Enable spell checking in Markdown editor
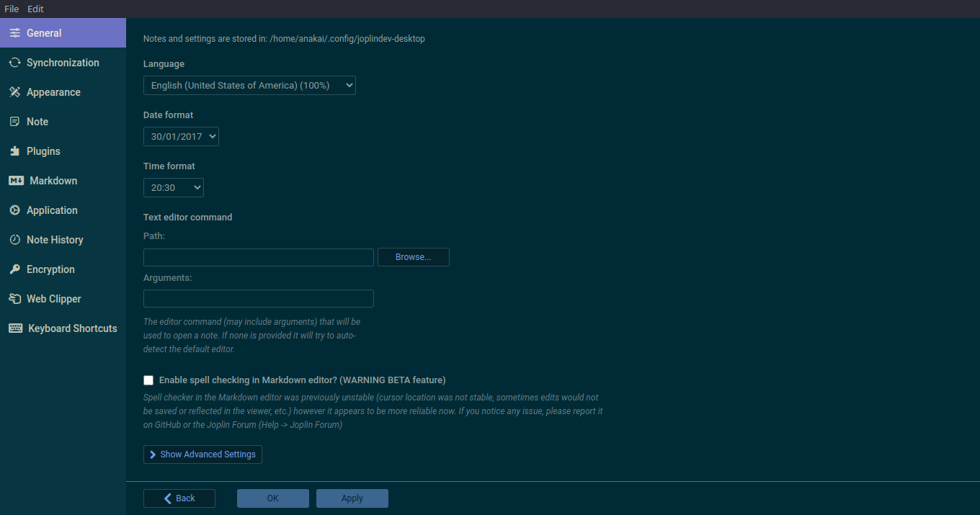980x515 pixels. click(148, 380)
